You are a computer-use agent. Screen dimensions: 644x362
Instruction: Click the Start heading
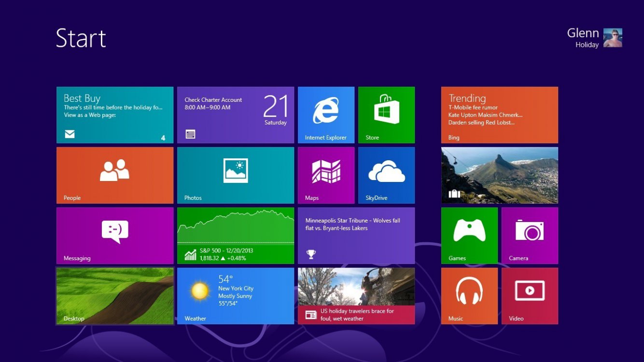[x=81, y=38]
